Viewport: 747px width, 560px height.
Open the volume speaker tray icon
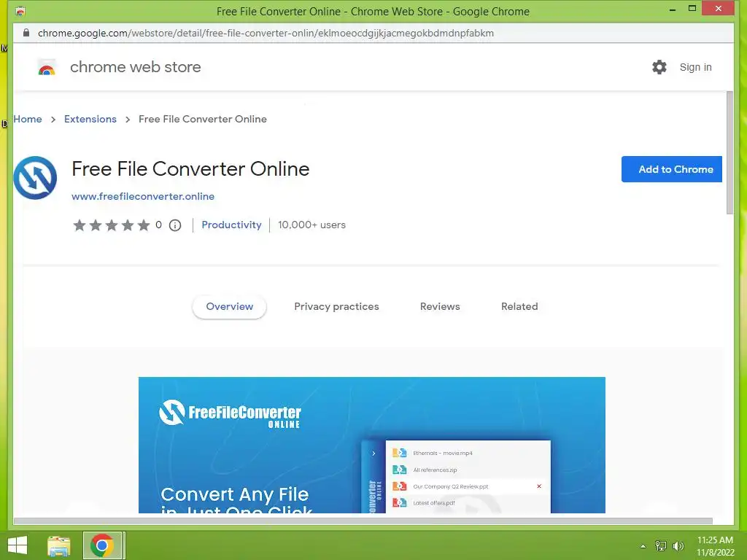678,545
